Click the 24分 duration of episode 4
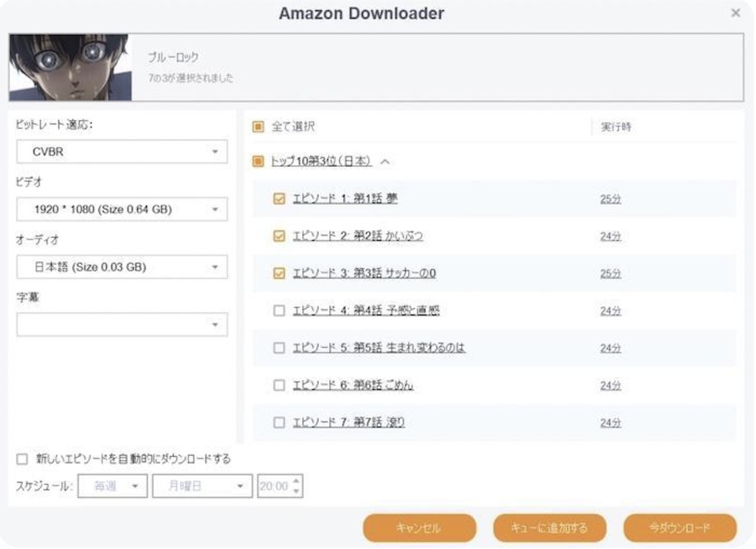Screen dimensions: 756x549 point(611,311)
